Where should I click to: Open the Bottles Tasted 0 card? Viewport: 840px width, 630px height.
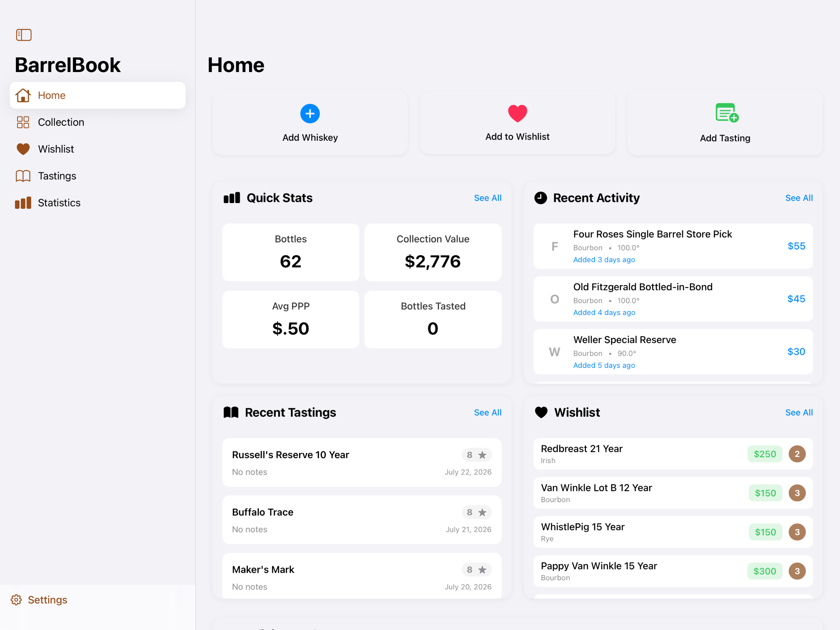433,319
